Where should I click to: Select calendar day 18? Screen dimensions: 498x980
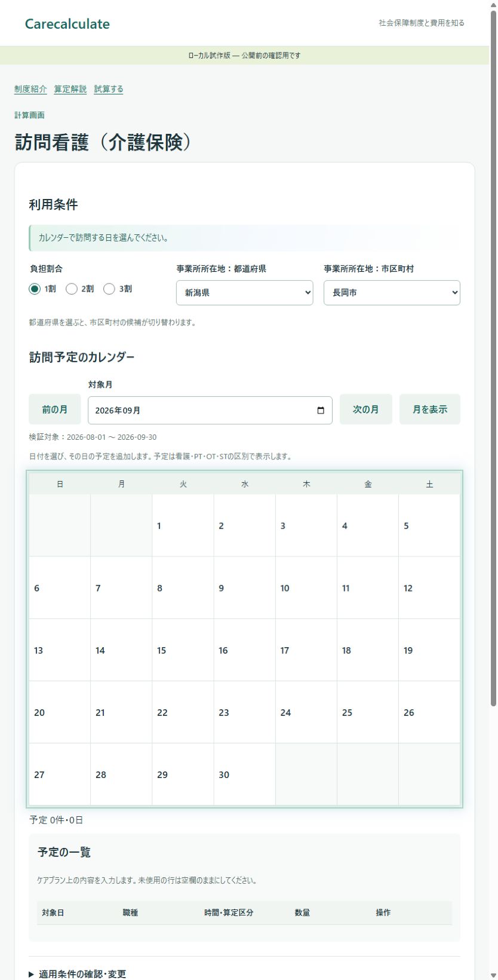[368, 650]
